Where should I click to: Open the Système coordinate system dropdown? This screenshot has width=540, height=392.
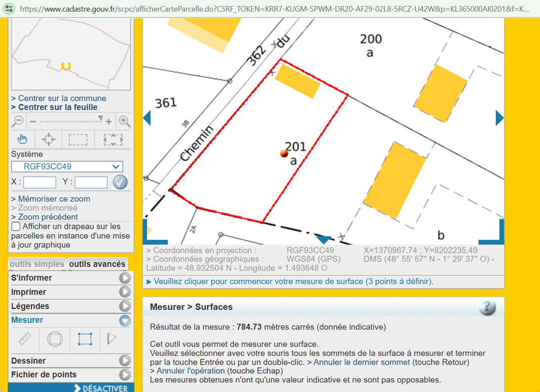point(67,167)
